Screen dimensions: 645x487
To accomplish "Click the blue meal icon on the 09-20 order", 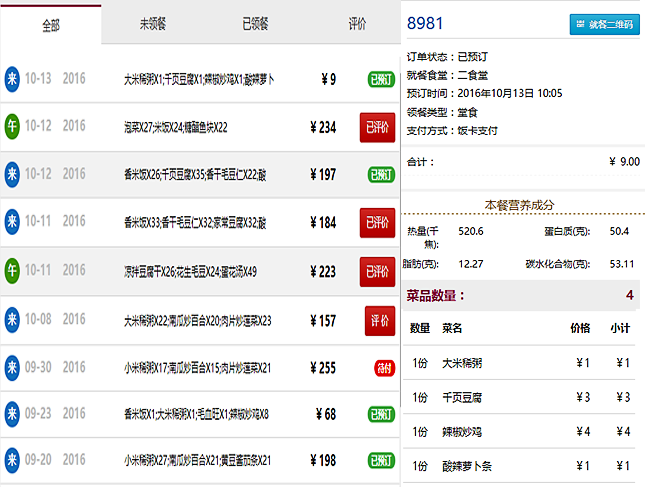I will coord(12,461).
